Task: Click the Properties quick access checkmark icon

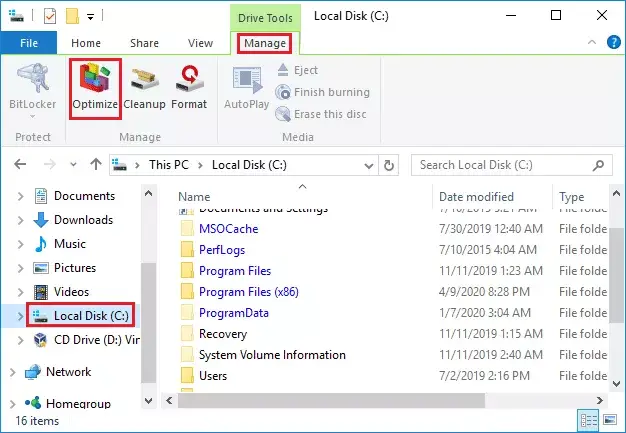Action: [x=50, y=16]
